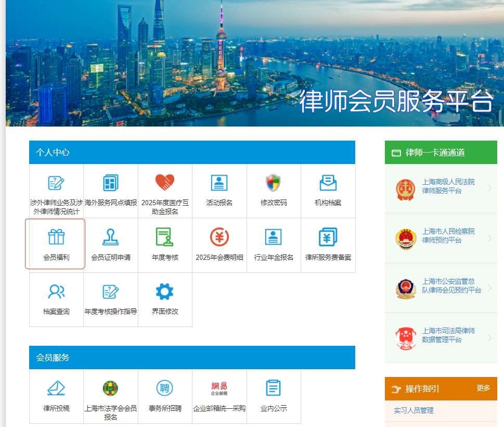
Task: Open the 实习人员管理 guide link
Action: pos(413,410)
